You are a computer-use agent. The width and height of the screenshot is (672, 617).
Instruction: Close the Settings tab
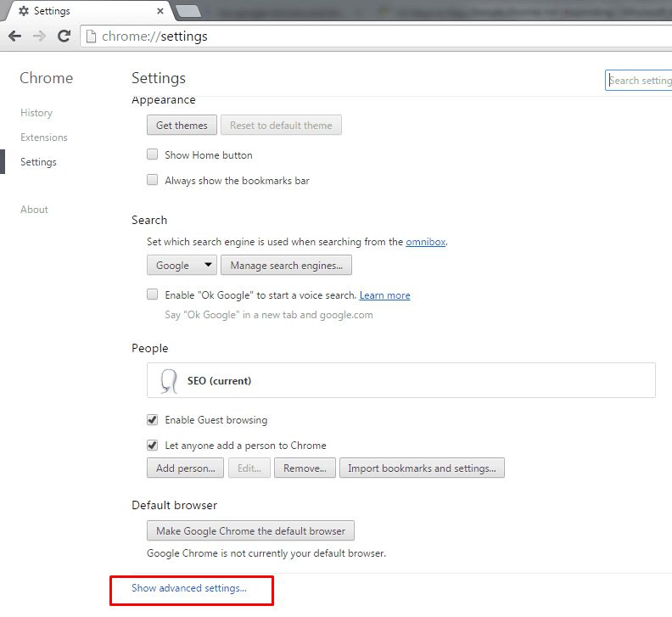tap(160, 11)
